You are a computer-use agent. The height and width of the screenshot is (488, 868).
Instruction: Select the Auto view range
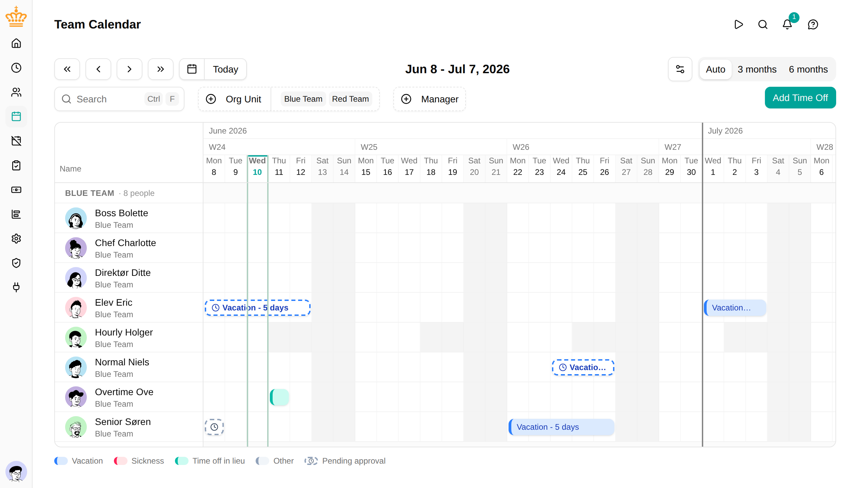[x=715, y=69]
